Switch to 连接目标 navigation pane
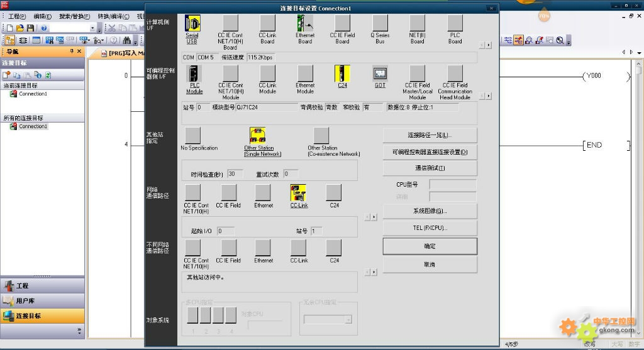The width and height of the screenshot is (644, 350). 42,316
